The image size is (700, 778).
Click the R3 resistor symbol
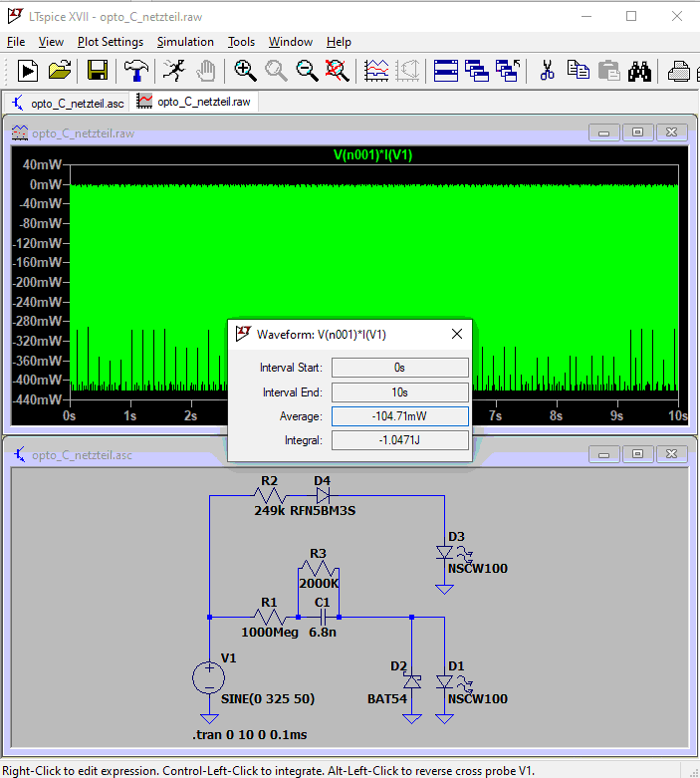[x=319, y=569]
